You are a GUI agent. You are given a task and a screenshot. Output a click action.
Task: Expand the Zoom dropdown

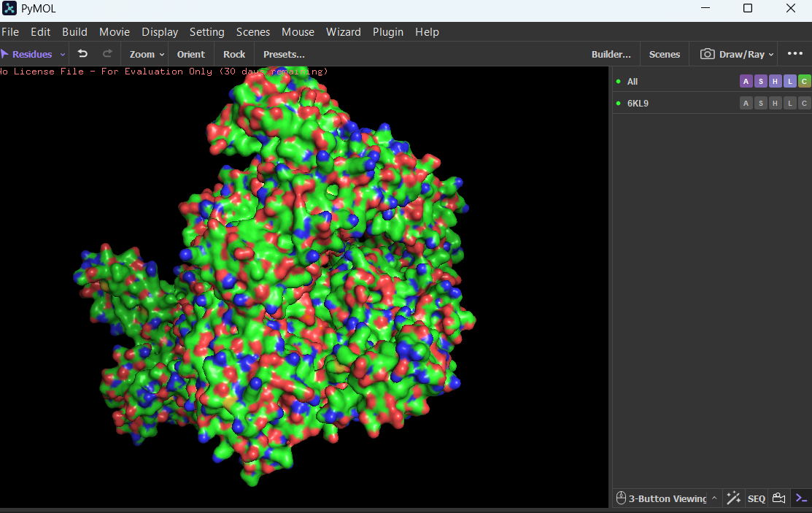(x=147, y=54)
